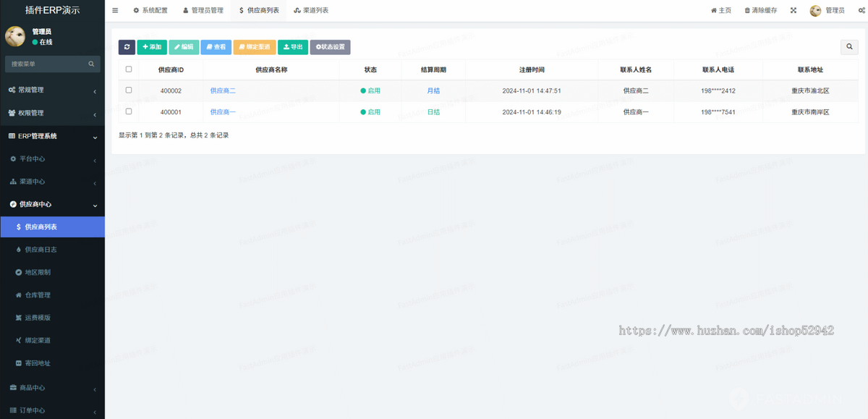Expand the 订单中心 submenu
Screen dimensions: 868x419
(x=52, y=410)
